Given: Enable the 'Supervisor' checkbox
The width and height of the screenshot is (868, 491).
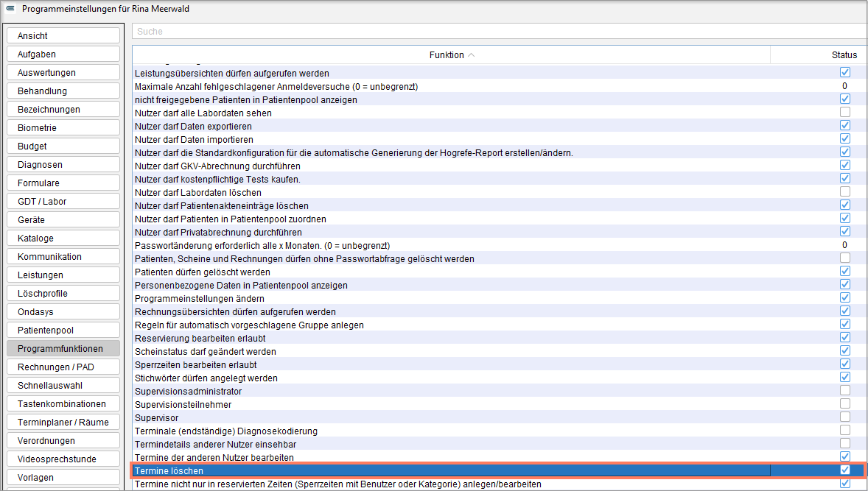Looking at the screenshot, I should click(x=844, y=417).
